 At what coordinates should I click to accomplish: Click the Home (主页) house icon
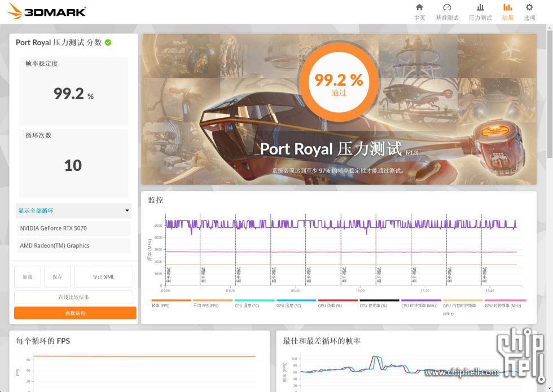419,7
